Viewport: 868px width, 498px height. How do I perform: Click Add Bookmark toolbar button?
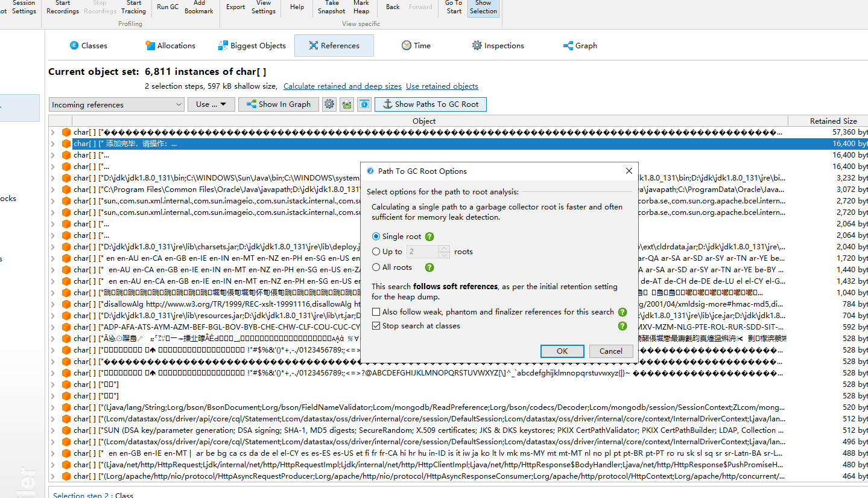point(199,7)
